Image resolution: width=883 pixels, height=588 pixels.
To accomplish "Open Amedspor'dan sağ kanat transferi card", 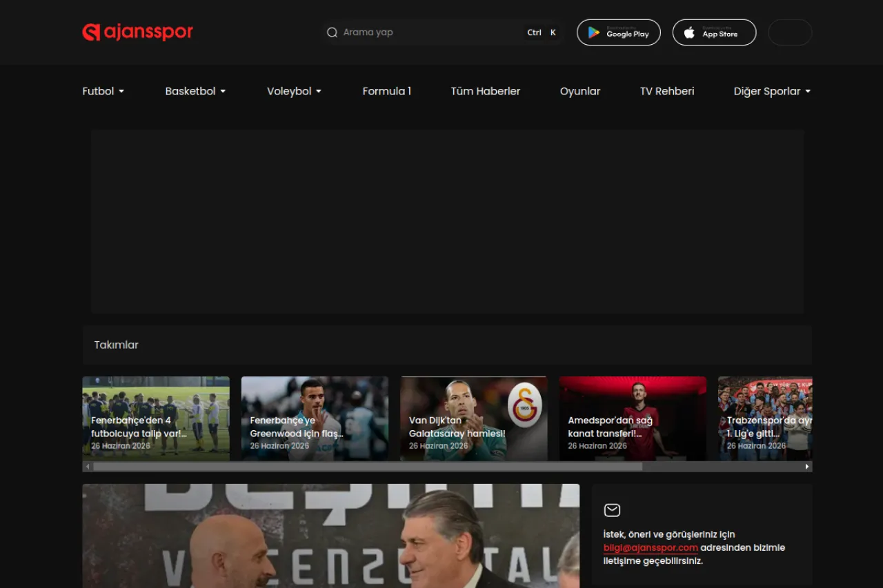I will (633, 418).
